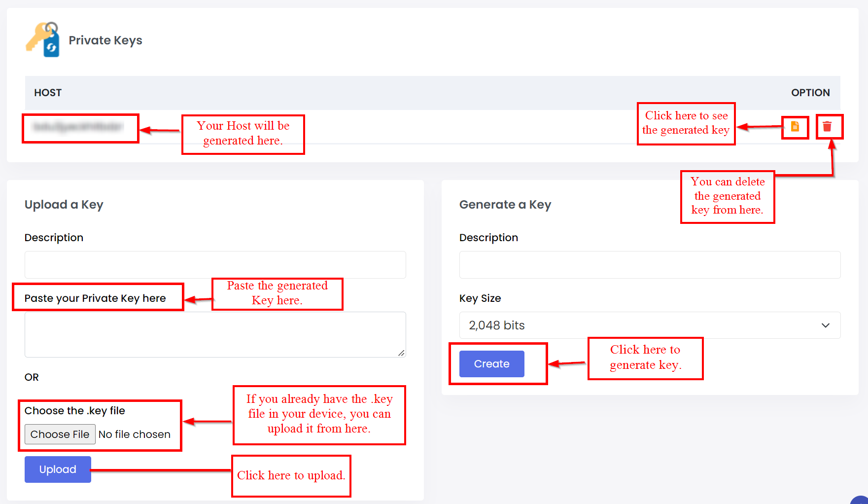Click the orange view generated key icon
Image resolution: width=868 pixels, height=504 pixels.
click(x=795, y=127)
